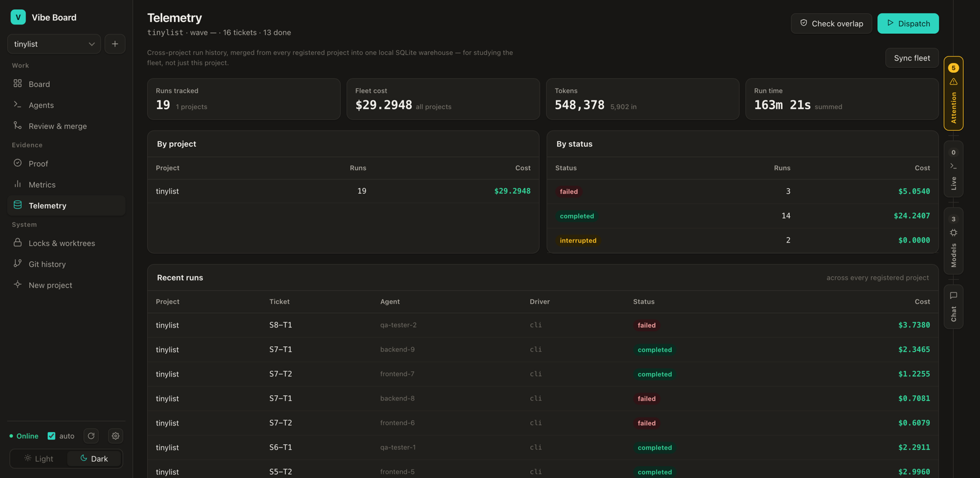Click the S8-T1 ticket cell
Viewport: 980px width, 478px height.
[x=281, y=325]
